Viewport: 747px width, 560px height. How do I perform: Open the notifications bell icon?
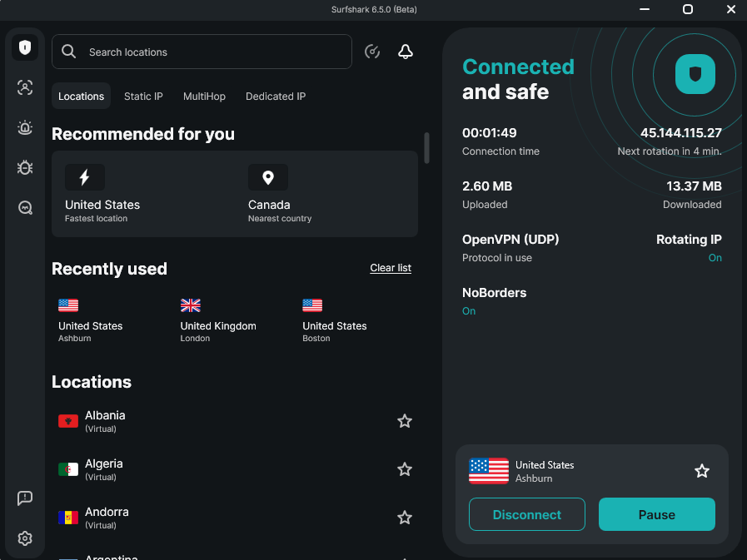406,52
